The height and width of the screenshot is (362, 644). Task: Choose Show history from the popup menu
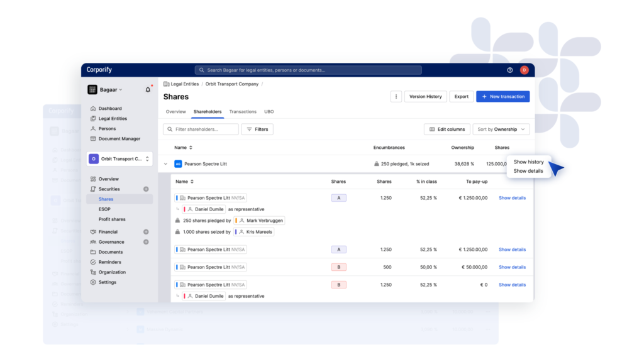(528, 162)
